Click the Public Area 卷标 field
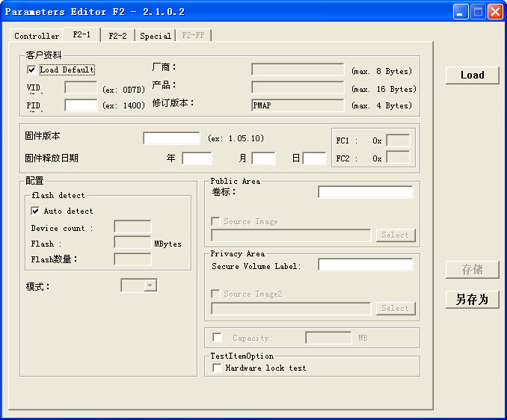 [x=365, y=192]
